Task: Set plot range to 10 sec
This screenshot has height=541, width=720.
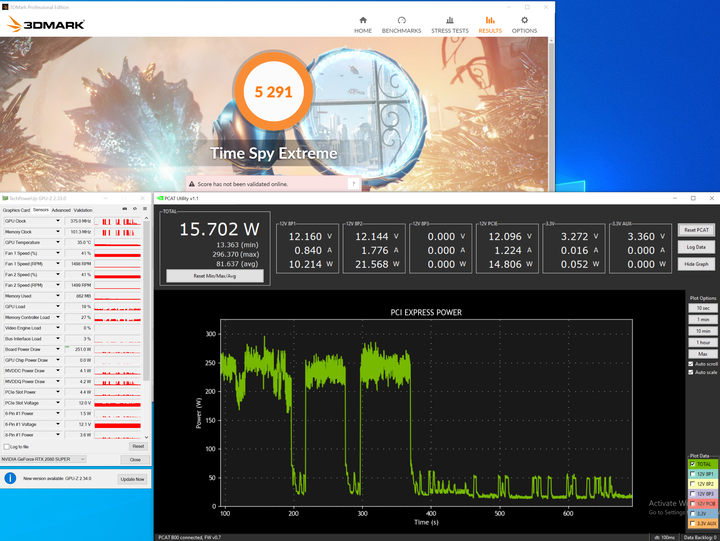Action: click(703, 308)
